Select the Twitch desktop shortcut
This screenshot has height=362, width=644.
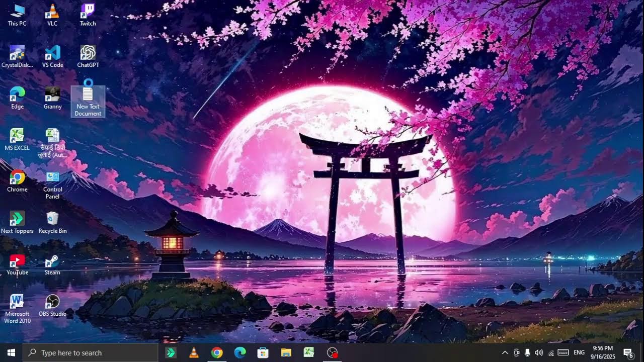(88, 15)
